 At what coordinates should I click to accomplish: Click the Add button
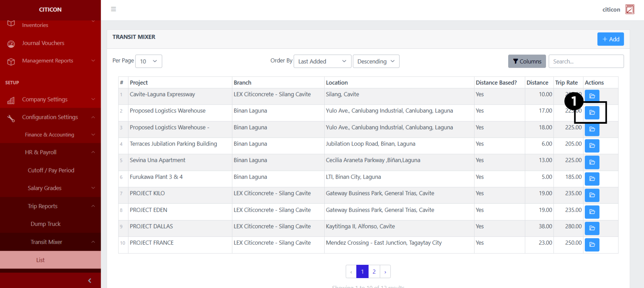click(610, 39)
